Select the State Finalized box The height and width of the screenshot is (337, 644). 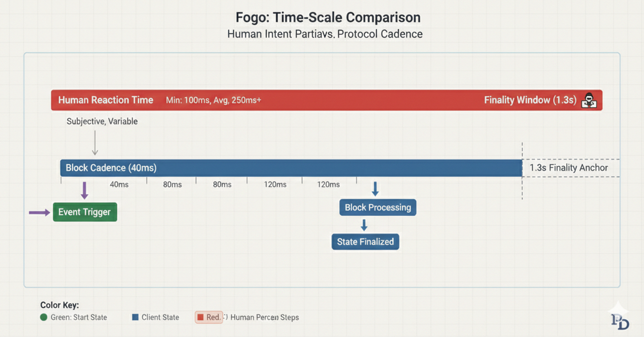[x=365, y=242]
